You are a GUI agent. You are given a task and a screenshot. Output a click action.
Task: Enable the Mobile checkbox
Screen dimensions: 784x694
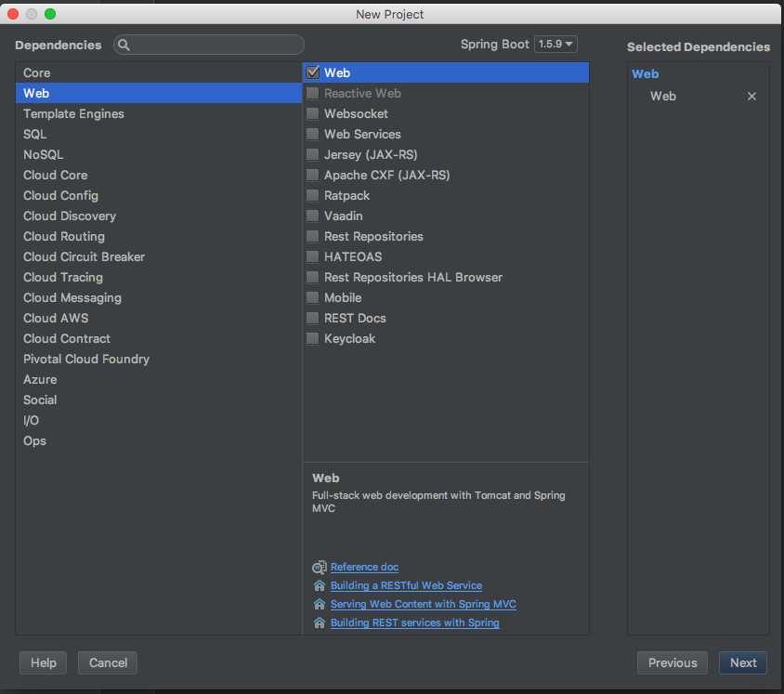[x=312, y=298]
